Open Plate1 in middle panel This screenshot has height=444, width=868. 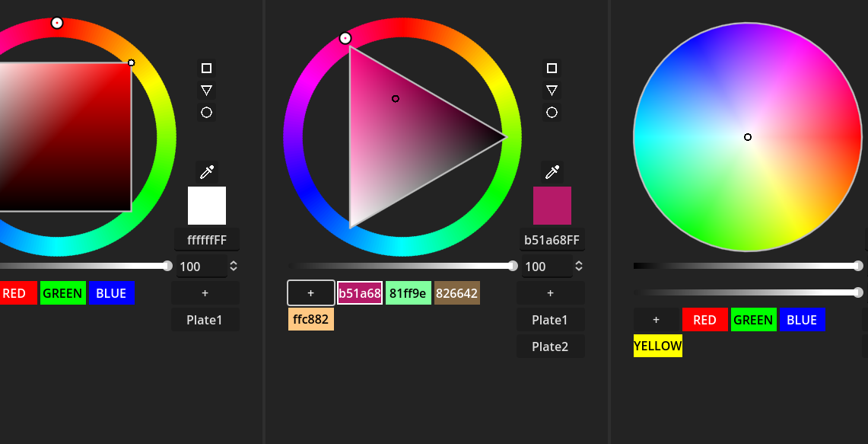[x=551, y=320]
